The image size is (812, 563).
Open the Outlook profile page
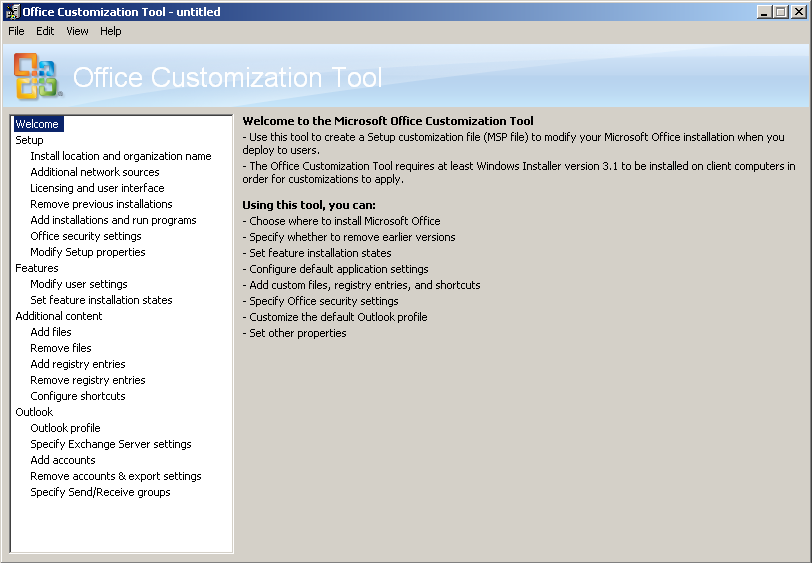pyautogui.click(x=65, y=428)
